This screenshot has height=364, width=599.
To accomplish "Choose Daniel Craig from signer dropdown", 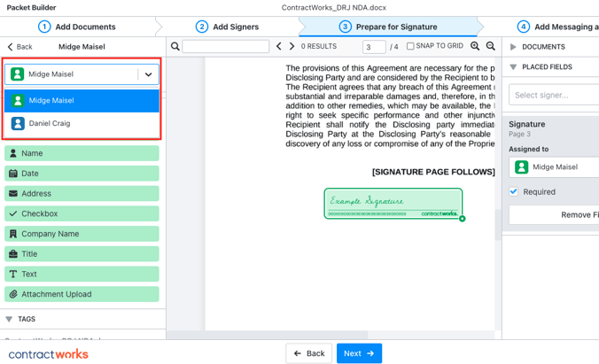I will pyautogui.click(x=82, y=124).
